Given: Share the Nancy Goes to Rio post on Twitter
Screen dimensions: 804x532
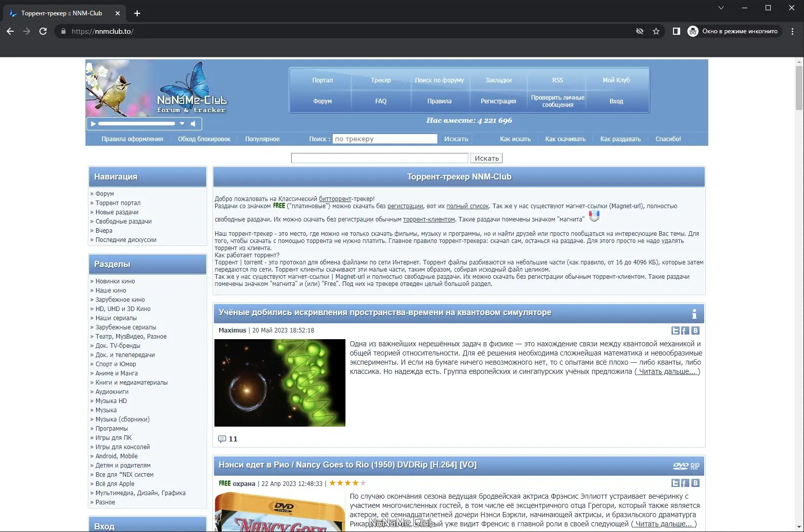Looking at the screenshot, I should 676,483.
